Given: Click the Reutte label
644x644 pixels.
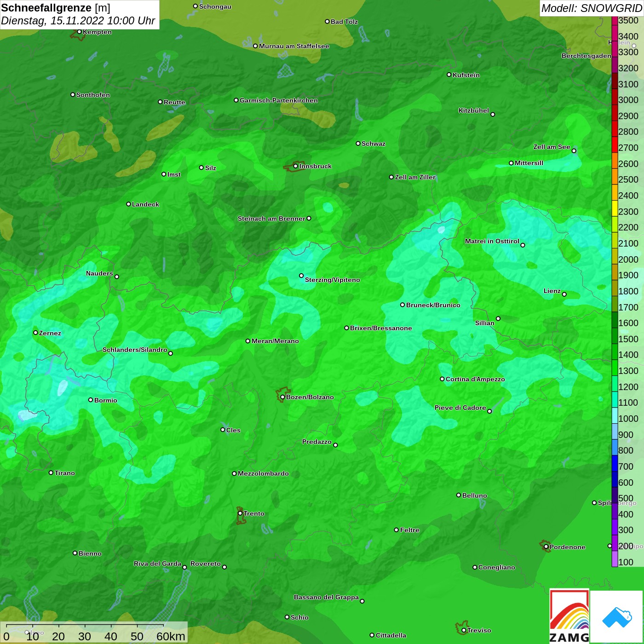Looking at the screenshot, I should point(174,102).
